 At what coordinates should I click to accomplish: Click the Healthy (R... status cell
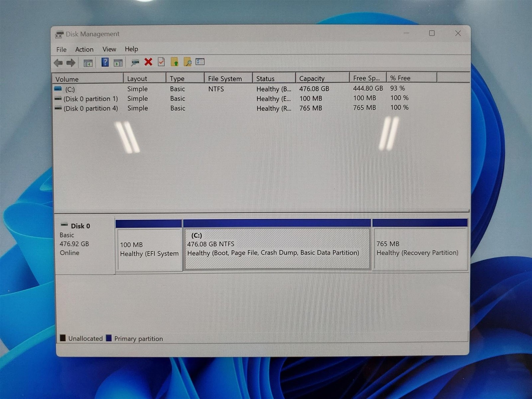point(274,108)
